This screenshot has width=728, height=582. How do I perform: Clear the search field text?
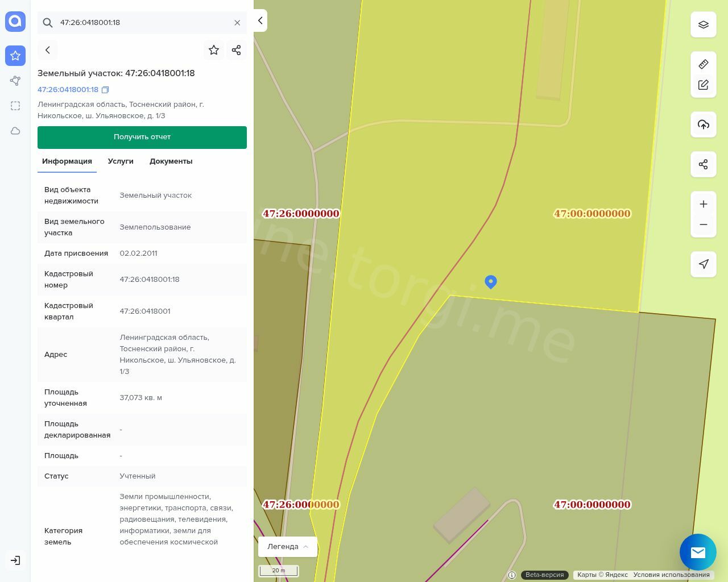click(237, 23)
